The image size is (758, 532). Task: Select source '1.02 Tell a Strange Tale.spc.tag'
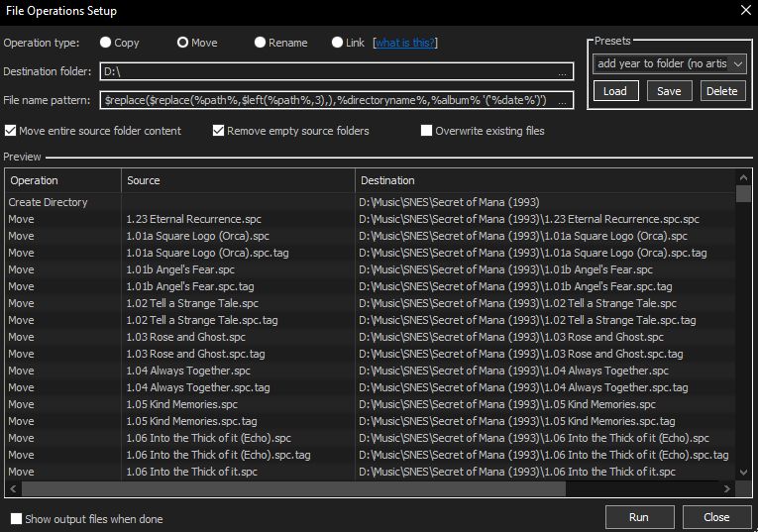click(x=201, y=321)
